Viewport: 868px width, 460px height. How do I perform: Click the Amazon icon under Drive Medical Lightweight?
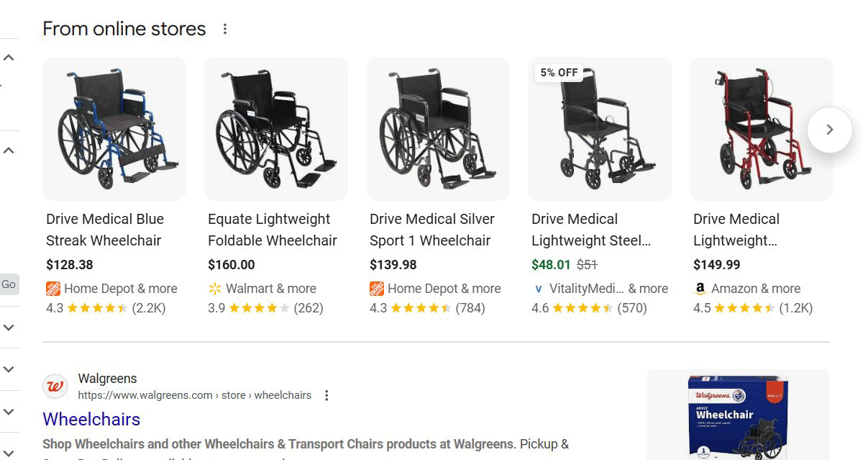click(699, 288)
